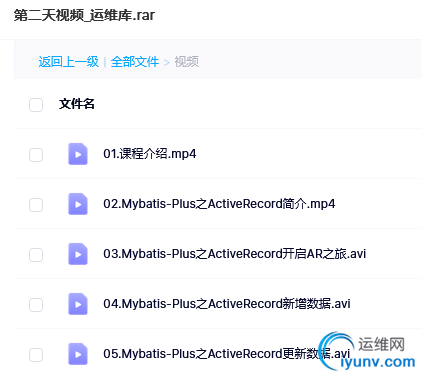Select checkbox of 02 ActiveRecord简介.mp4

(36, 205)
